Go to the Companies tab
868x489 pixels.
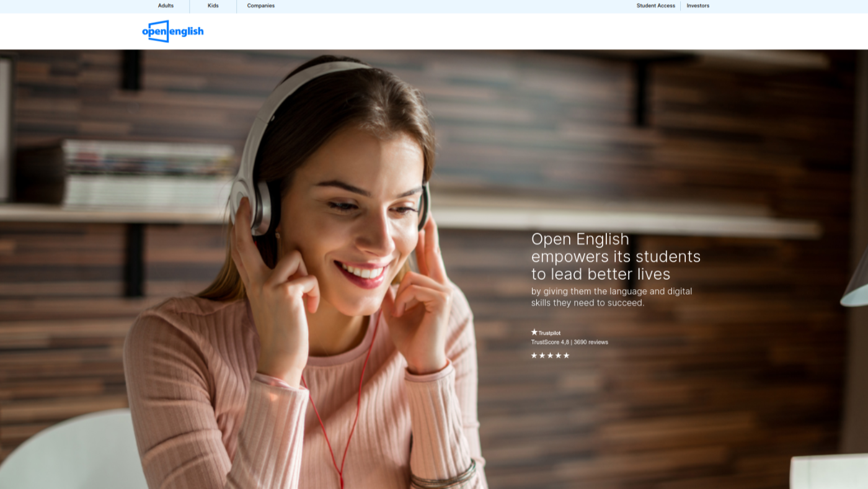click(x=260, y=6)
